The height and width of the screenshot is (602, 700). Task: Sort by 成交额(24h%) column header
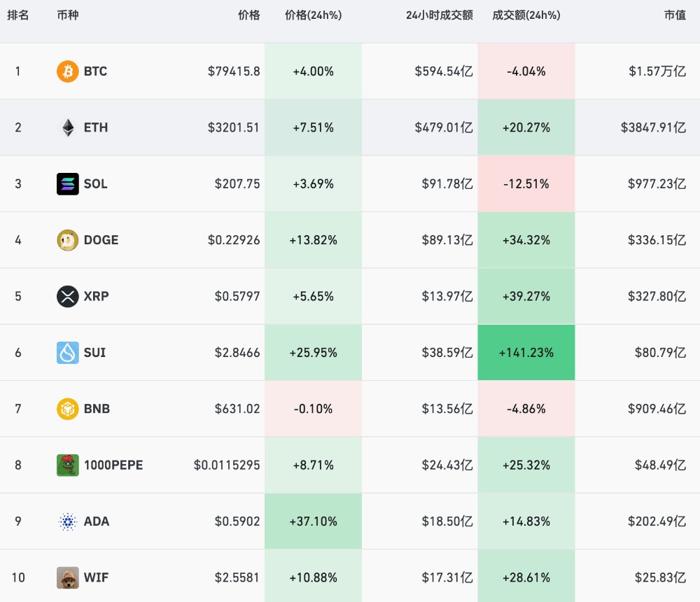(526, 15)
